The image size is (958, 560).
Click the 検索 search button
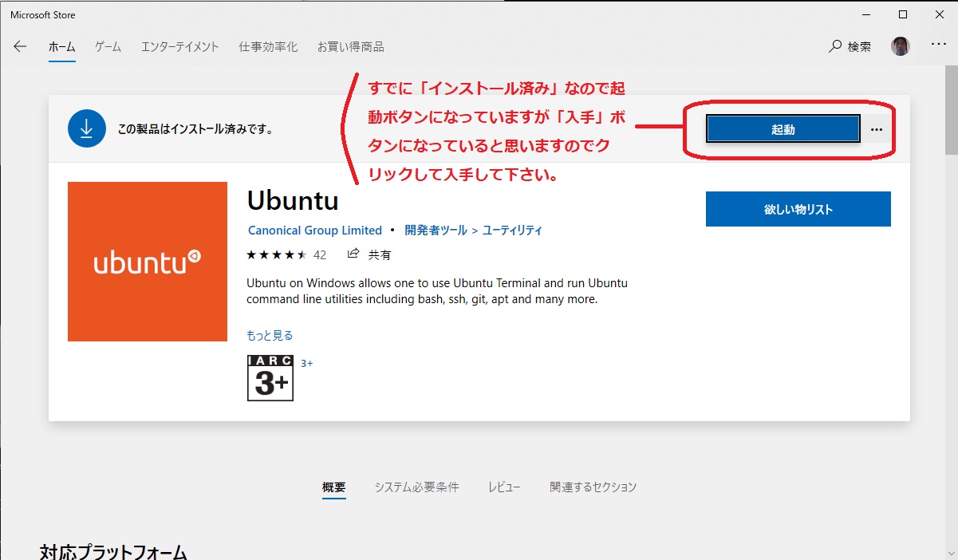pos(850,47)
